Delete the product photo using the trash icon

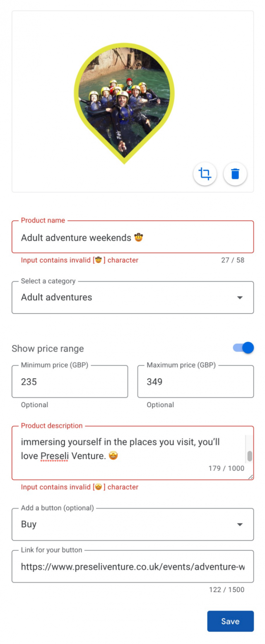[x=235, y=174]
